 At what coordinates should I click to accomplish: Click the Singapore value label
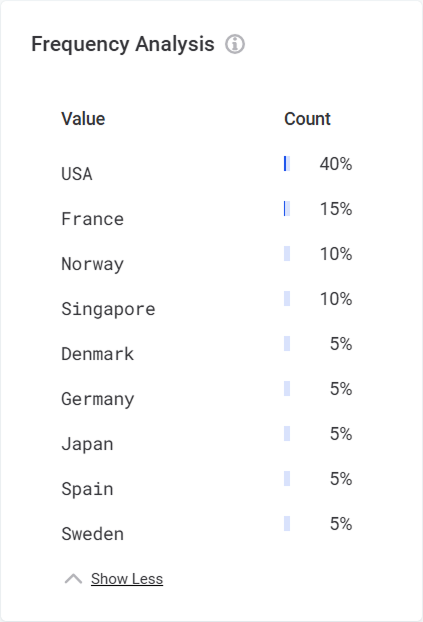[108, 309]
